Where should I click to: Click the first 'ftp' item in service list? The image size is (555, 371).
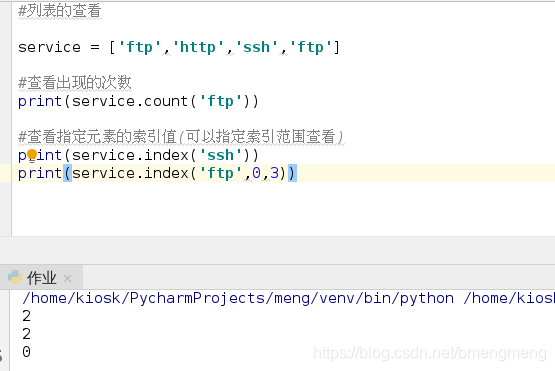pyautogui.click(x=139, y=47)
